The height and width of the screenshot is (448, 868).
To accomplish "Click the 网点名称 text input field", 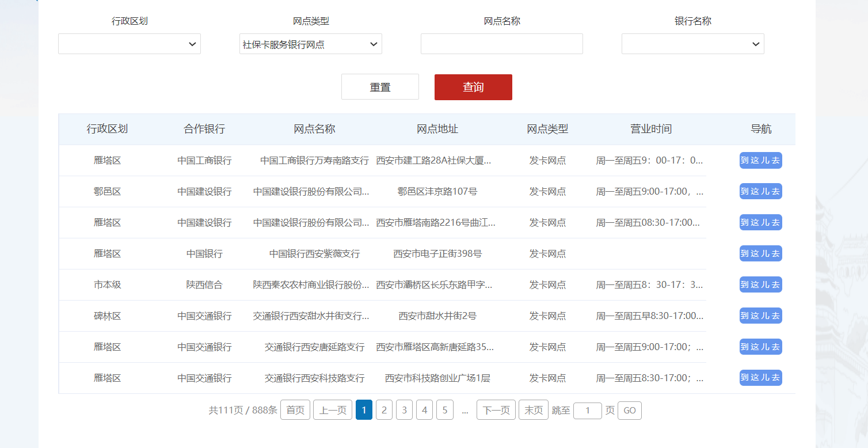I will (x=501, y=44).
